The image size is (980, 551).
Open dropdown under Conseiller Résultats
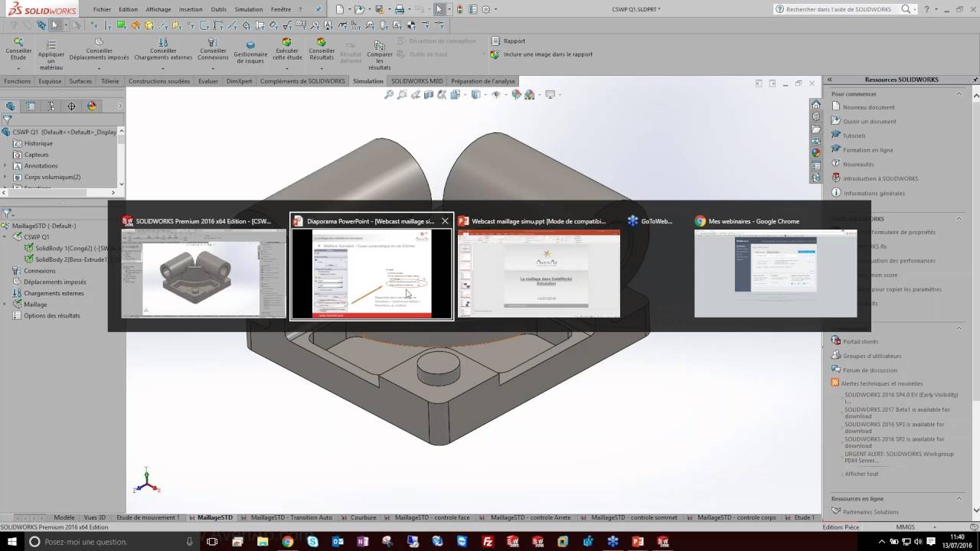322,67
